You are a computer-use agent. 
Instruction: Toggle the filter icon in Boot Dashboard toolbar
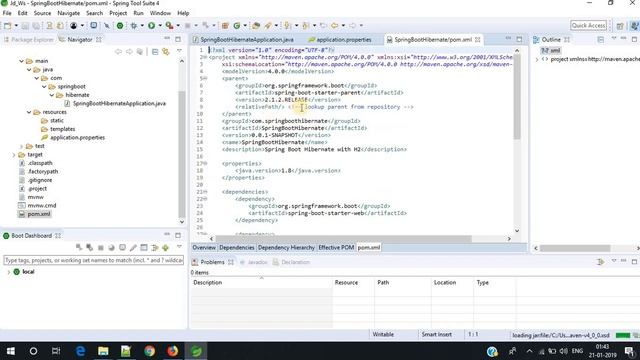coord(155,247)
